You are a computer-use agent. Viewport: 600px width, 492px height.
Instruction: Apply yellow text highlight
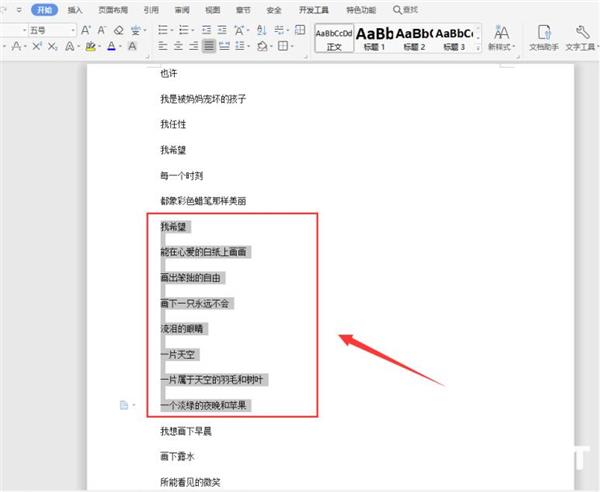tap(90, 46)
